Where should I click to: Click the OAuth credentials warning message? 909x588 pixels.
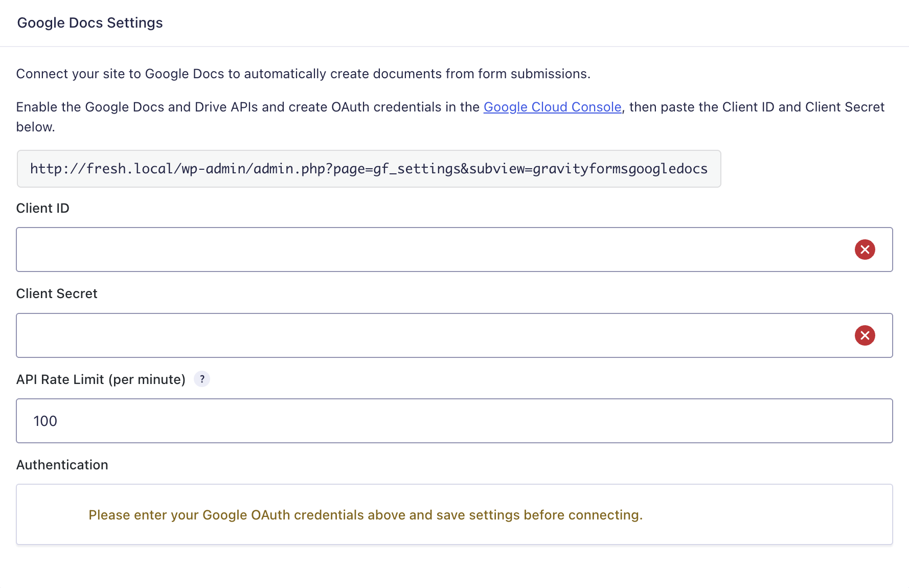click(366, 515)
